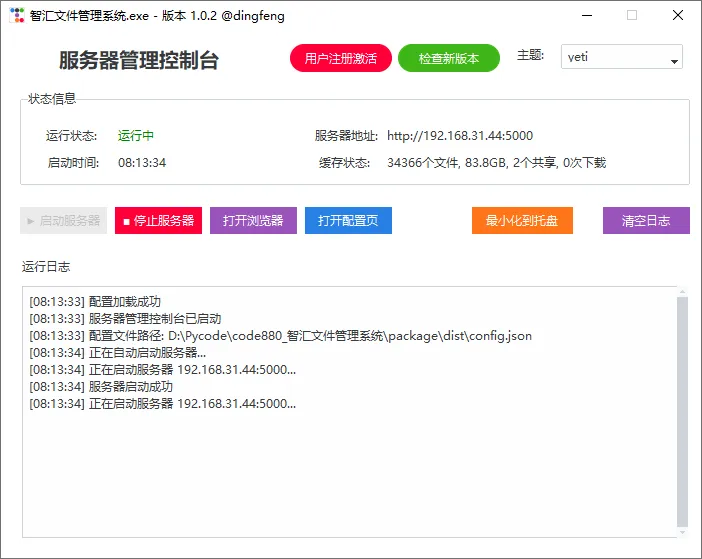The image size is (702, 559).
Task: Click the 服务器管理控制台 heading
Action: [x=139, y=60]
